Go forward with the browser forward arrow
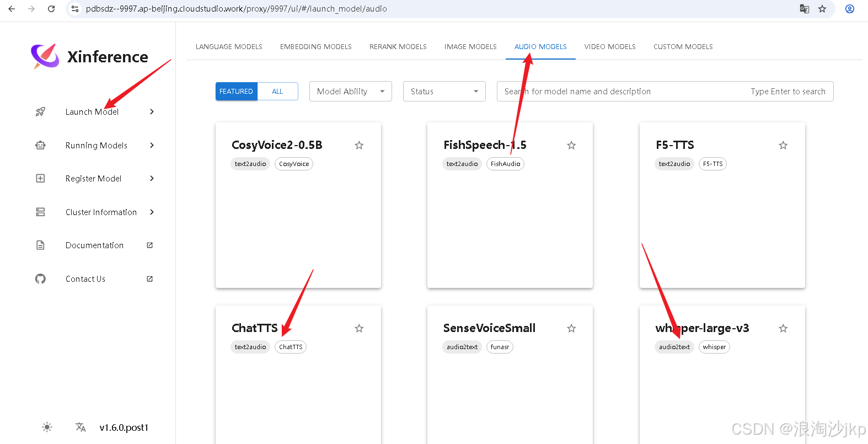Image resolution: width=868 pixels, height=444 pixels. 31,9
